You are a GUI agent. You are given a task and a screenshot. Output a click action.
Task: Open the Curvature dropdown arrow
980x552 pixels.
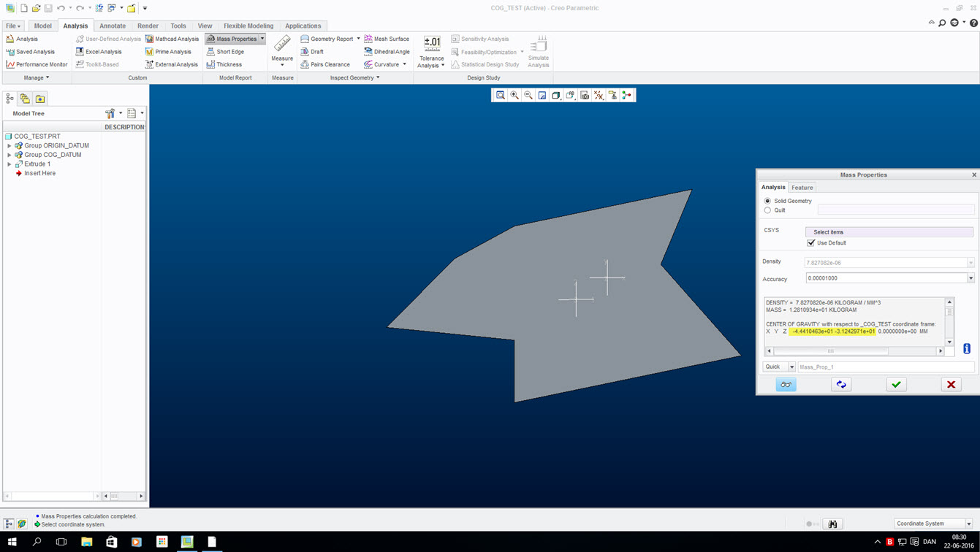(x=404, y=64)
